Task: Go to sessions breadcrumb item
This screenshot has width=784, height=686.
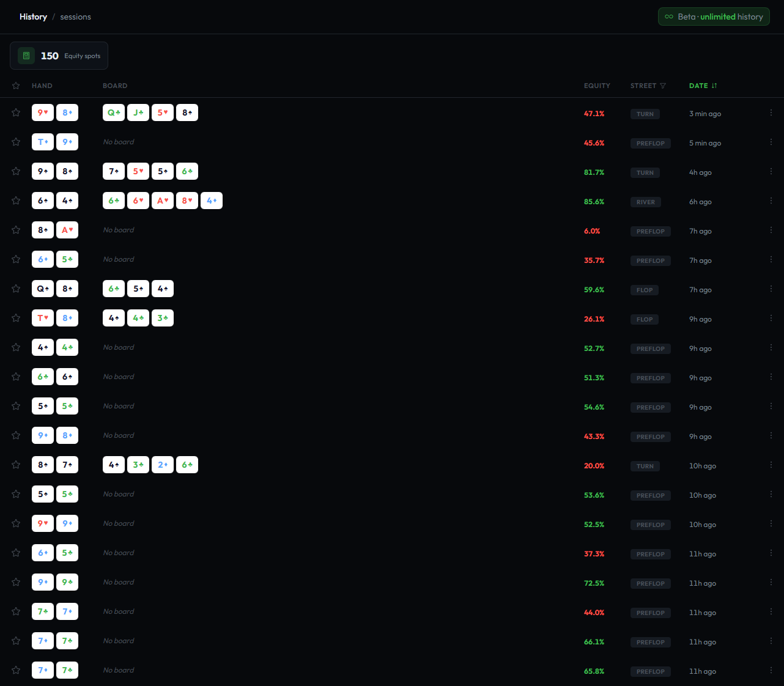Action: tap(75, 17)
